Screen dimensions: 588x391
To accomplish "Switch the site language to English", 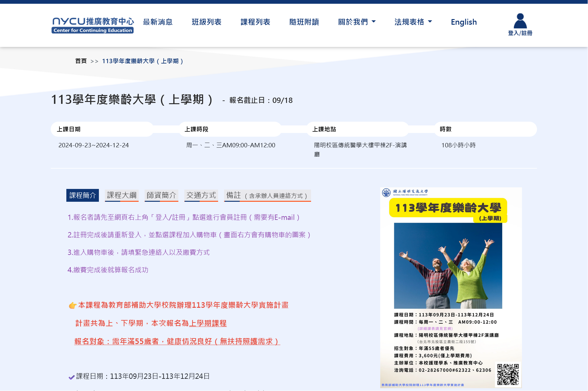I will (x=464, y=22).
